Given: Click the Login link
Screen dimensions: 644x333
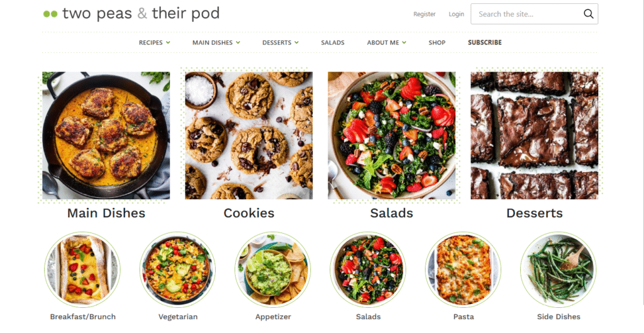Looking at the screenshot, I should point(457,14).
